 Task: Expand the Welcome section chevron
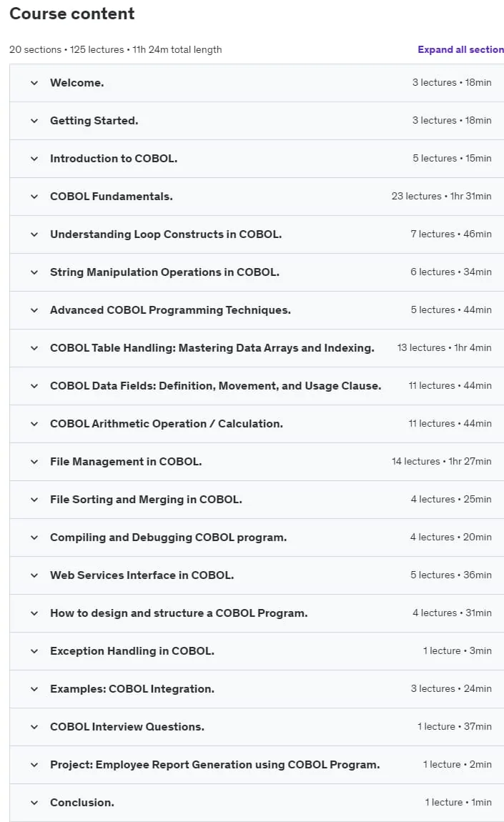pos(34,83)
